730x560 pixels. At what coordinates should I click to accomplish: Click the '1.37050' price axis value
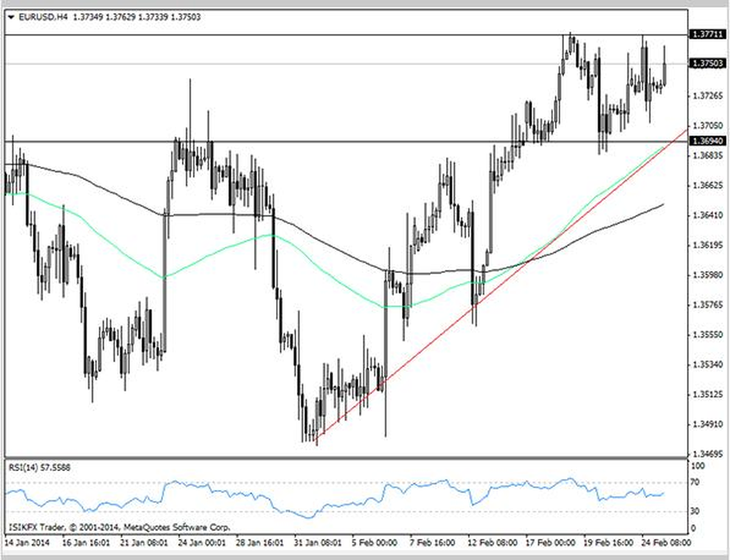tap(708, 126)
